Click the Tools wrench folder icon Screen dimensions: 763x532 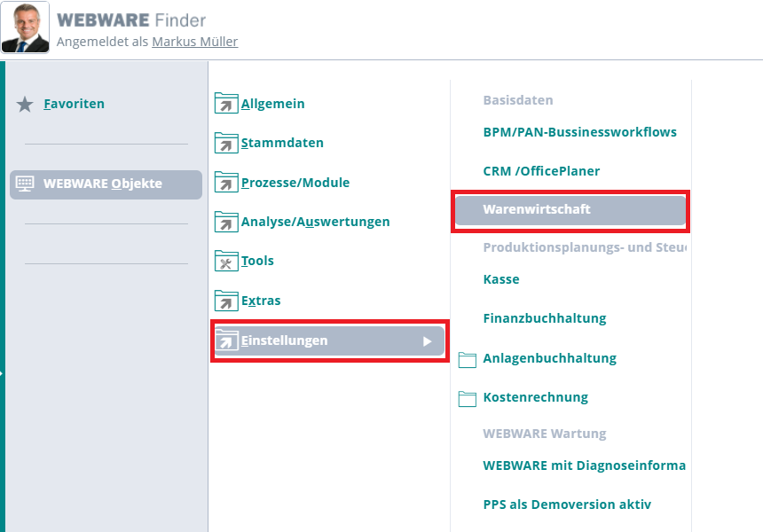click(x=226, y=261)
